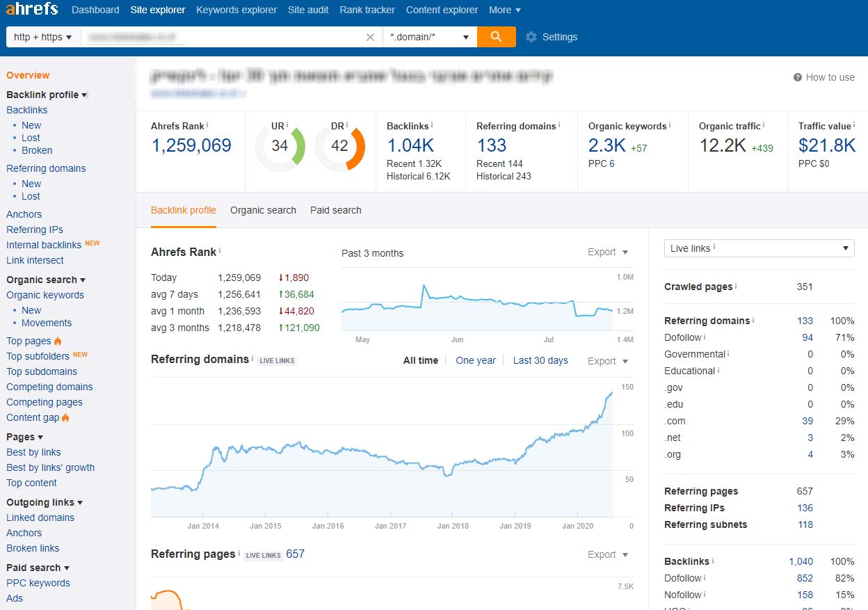Viewport: 868px width, 610px height.
Task: Select Last 30 days range for Referring domains
Action: [x=540, y=360]
